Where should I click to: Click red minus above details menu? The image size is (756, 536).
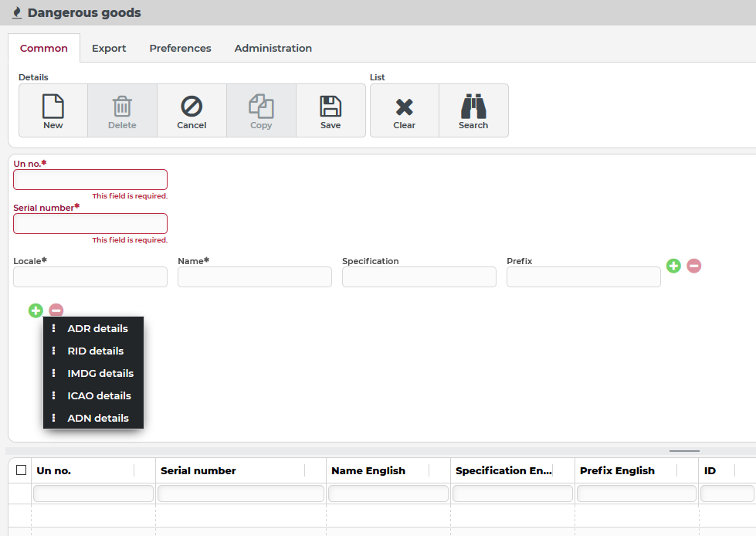coord(56,310)
